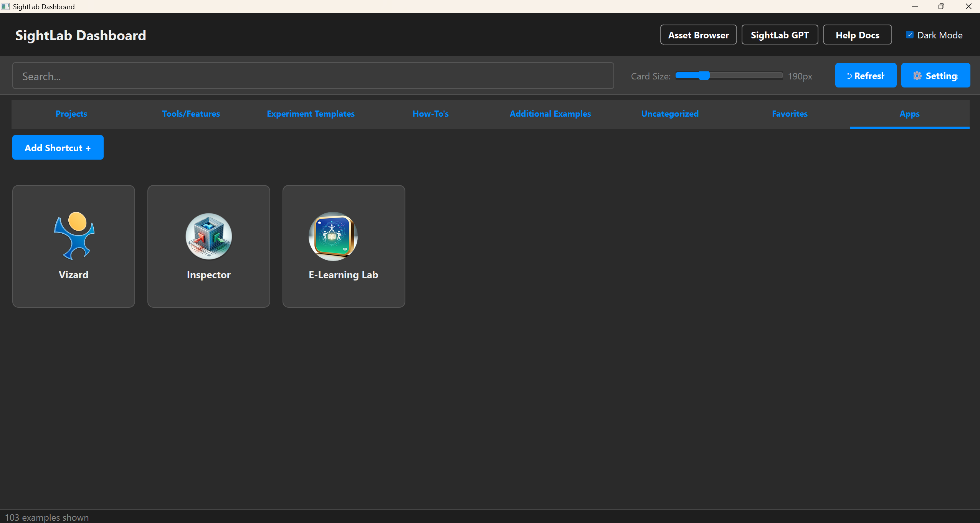Open the Asset Browser
980x523 pixels.
click(x=698, y=35)
